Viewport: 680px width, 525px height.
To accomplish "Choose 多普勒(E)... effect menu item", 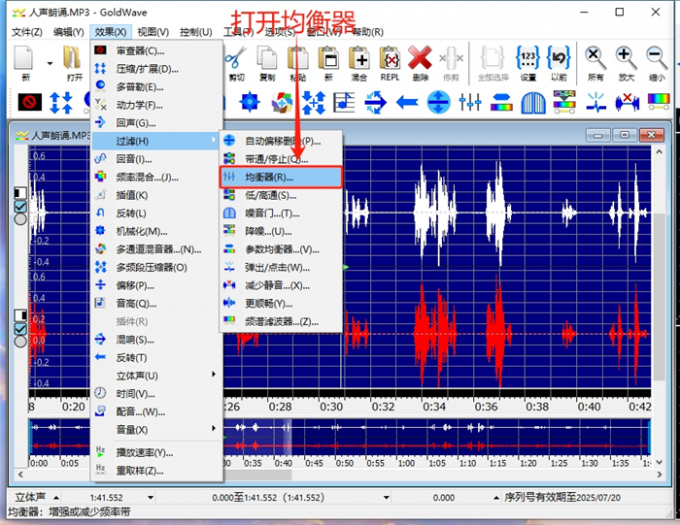I will pos(157,87).
